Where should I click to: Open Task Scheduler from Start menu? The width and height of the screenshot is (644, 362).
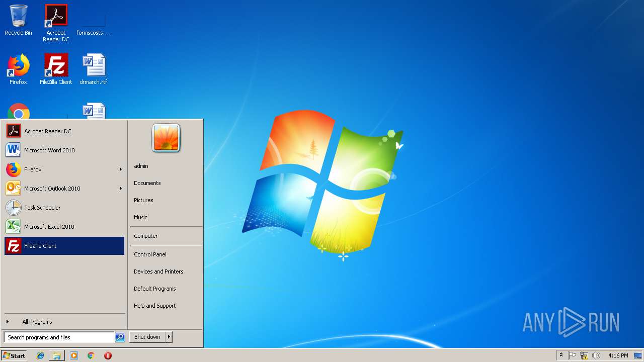point(64,208)
